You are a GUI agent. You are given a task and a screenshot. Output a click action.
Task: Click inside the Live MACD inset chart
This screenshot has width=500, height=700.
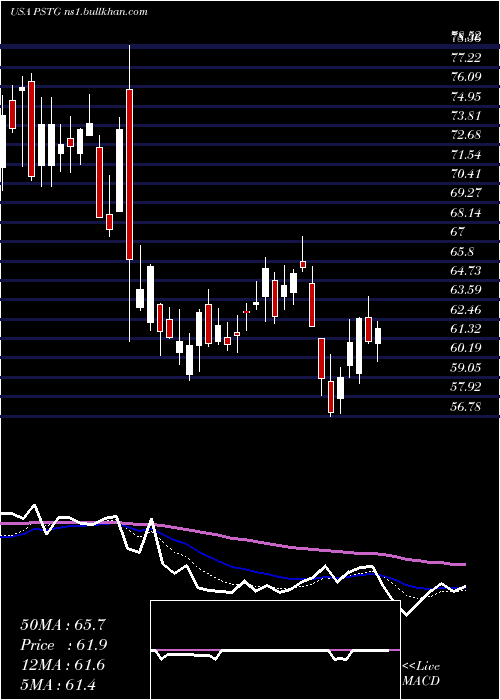coord(275,650)
